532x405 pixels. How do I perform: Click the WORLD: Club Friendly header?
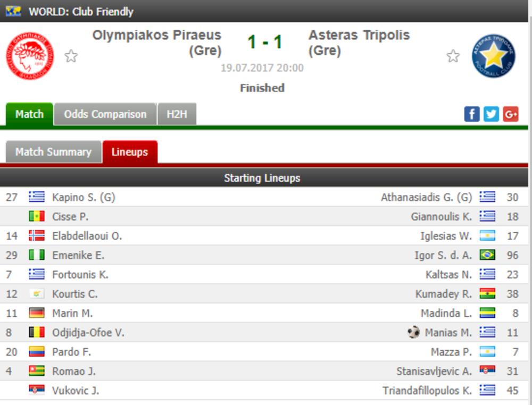tap(81, 11)
